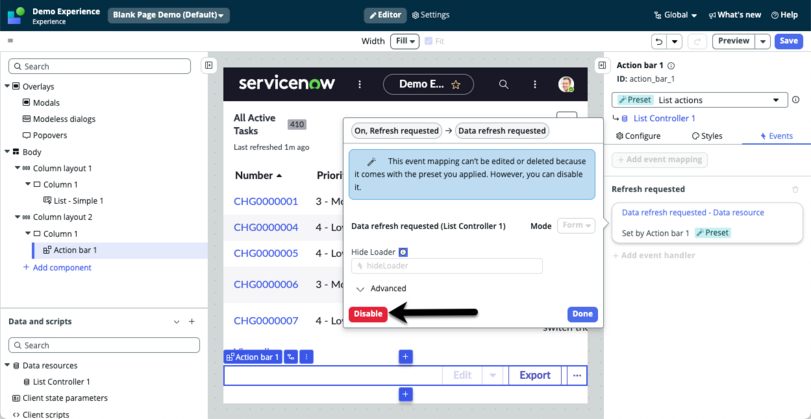Click Add component link
This screenshot has height=419, width=811.
coord(57,267)
